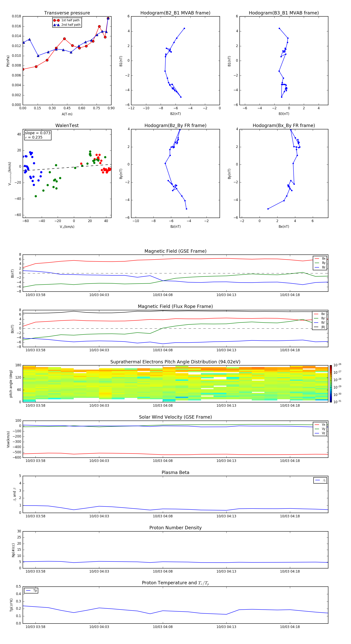
Task: Click the '1st half path' legend entry
Action: (66, 20)
